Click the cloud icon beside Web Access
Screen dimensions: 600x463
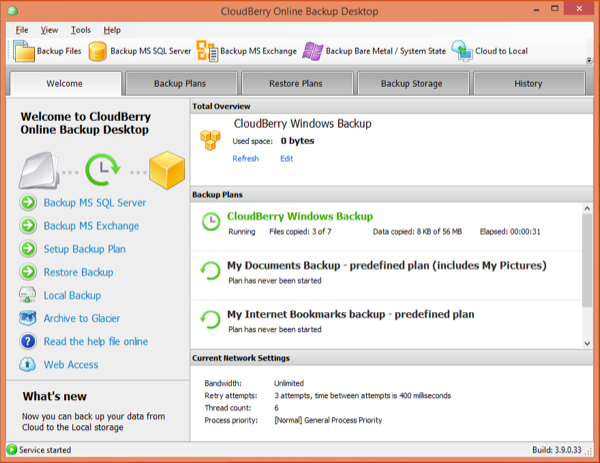[x=28, y=364]
